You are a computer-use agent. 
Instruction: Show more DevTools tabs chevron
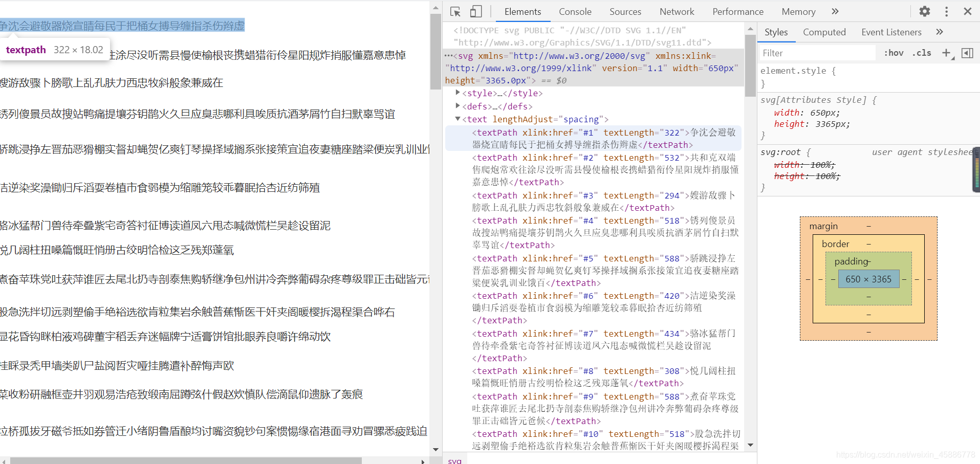click(835, 11)
